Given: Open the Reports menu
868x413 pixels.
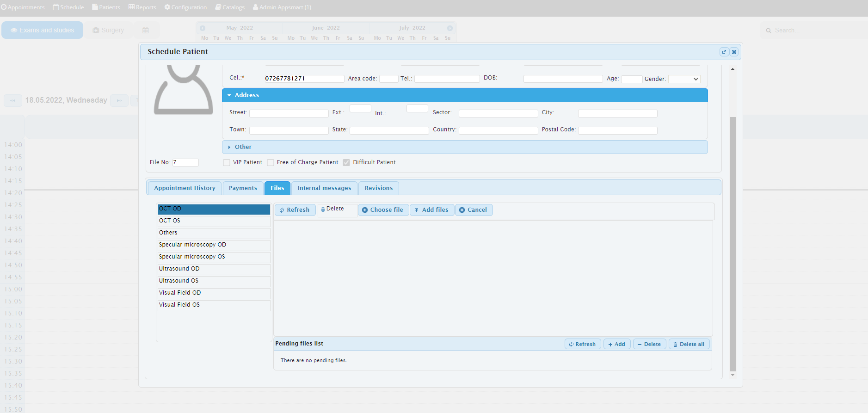Looking at the screenshot, I should (x=142, y=7).
